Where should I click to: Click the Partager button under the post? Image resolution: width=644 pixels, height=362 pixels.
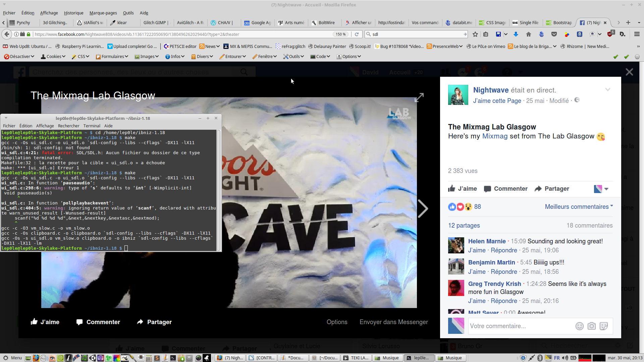point(552,189)
